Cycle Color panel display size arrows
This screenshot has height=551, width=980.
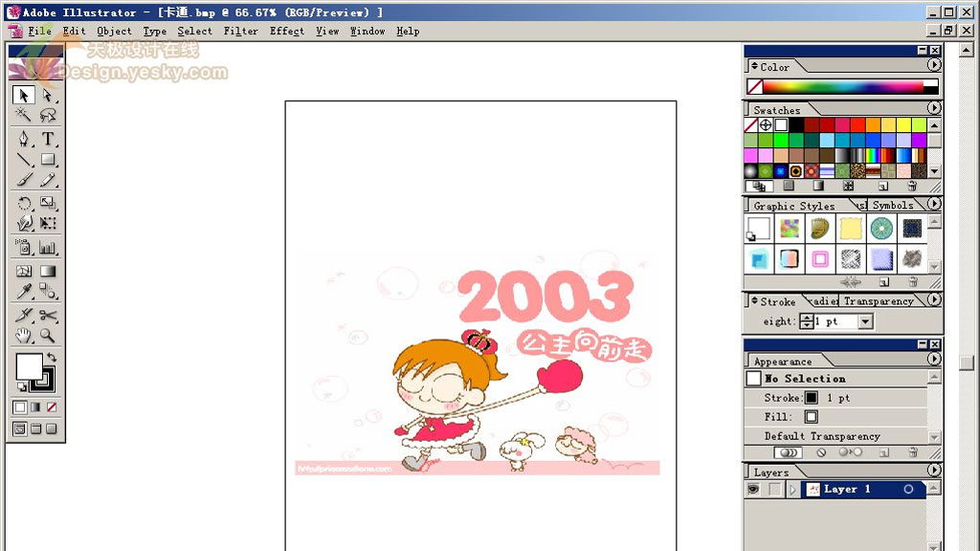click(x=754, y=66)
